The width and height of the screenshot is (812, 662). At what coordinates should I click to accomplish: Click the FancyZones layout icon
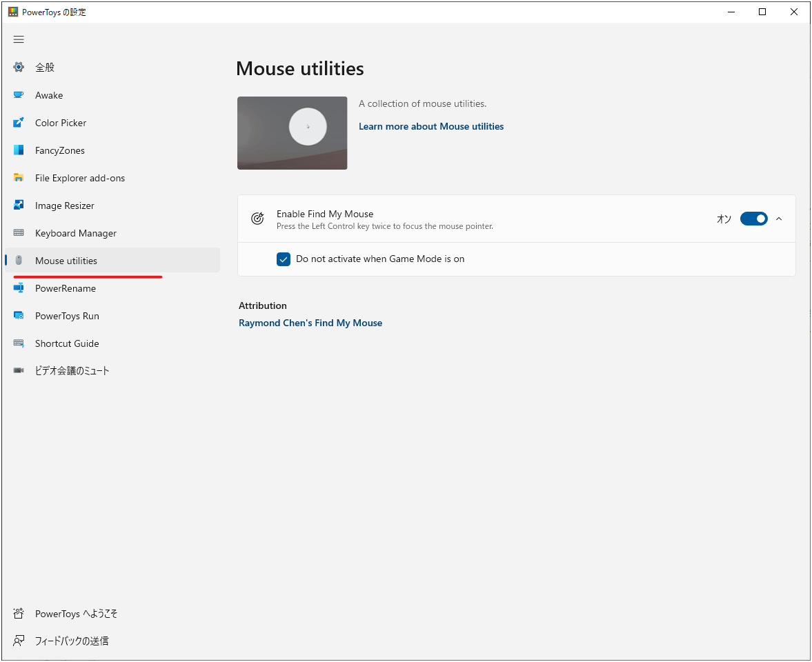(x=19, y=150)
